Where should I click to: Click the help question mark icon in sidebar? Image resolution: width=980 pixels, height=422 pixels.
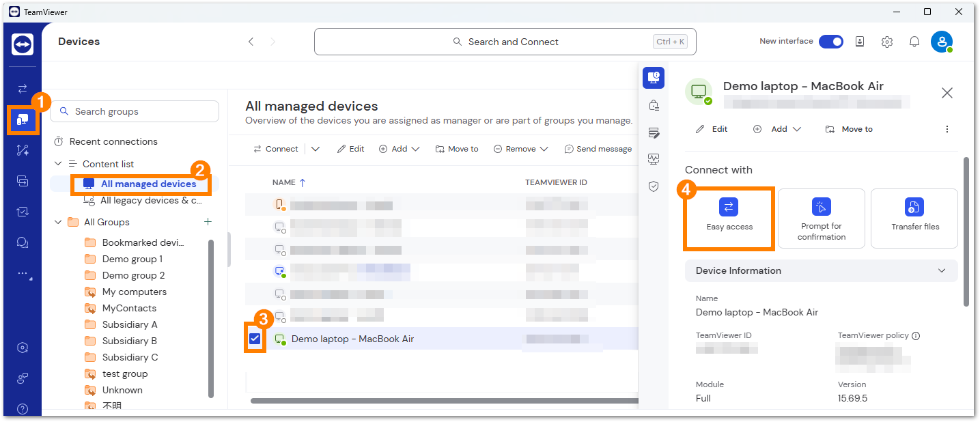[x=23, y=409]
